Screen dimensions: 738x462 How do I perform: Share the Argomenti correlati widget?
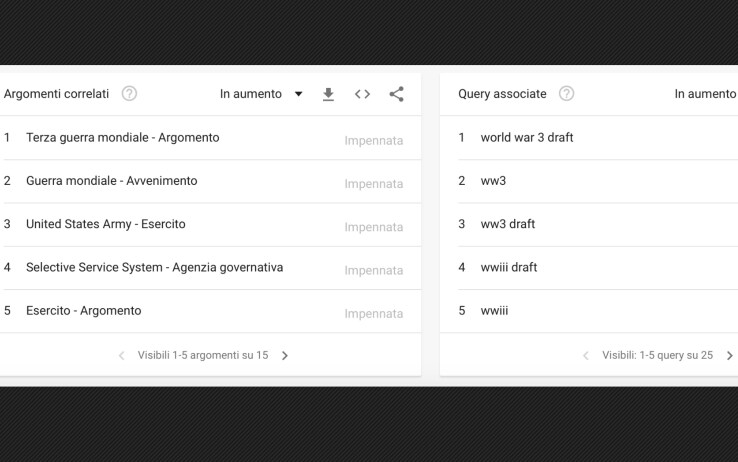pos(396,94)
